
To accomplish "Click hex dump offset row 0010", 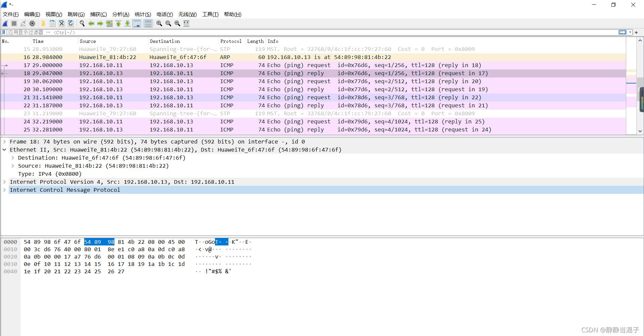I will pos(10,249).
